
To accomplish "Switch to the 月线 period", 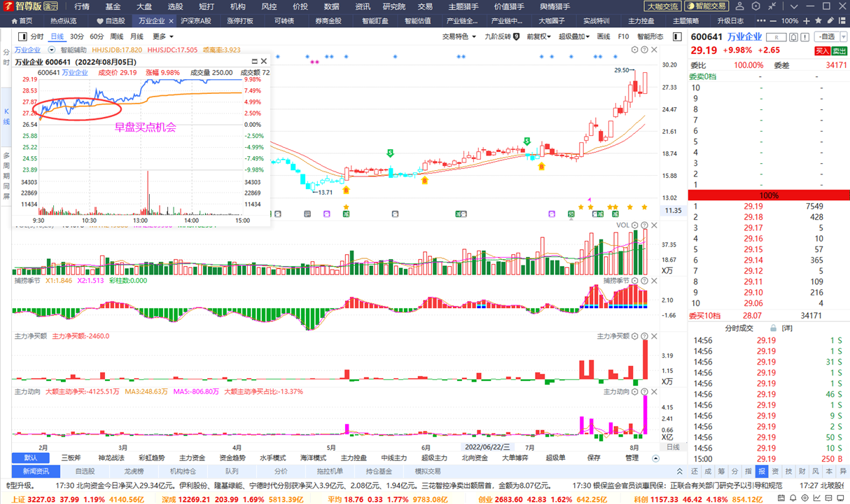I will pos(137,36).
